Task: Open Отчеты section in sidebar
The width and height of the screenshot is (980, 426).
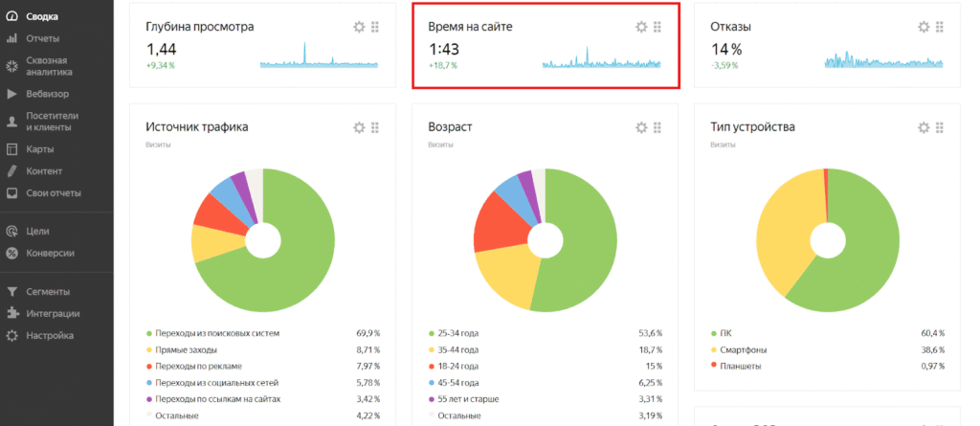Action: tap(43, 38)
